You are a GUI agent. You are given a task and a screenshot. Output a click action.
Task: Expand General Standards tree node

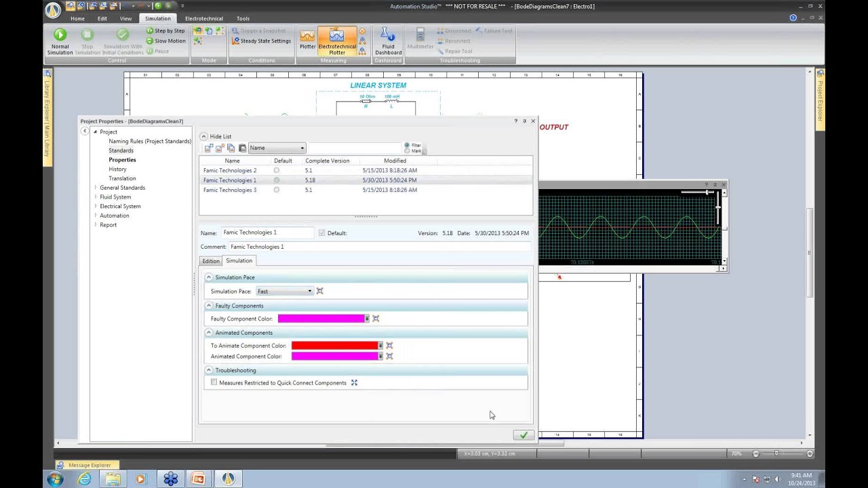click(96, 188)
